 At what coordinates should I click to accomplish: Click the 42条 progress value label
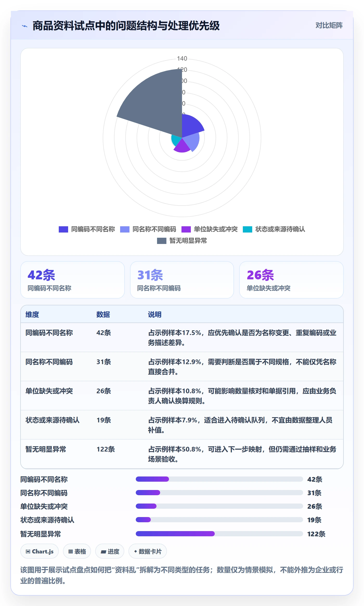(x=315, y=479)
